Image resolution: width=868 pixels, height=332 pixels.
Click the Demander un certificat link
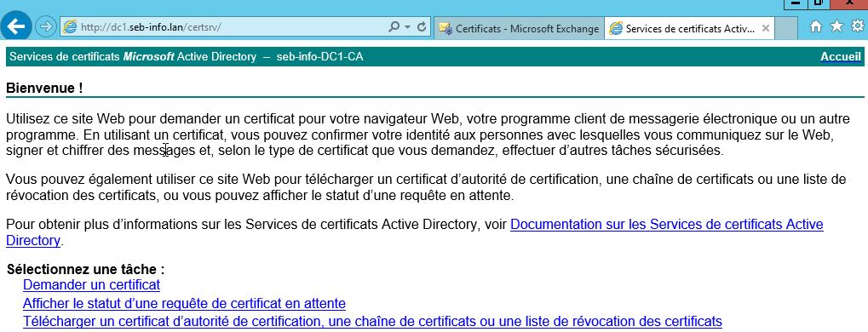[91, 285]
